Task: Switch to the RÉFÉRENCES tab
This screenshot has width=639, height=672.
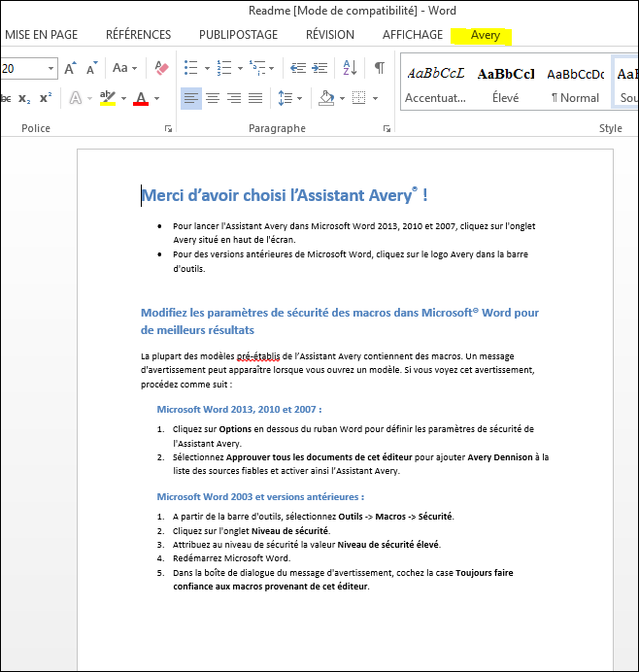Action: (x=139, y=35)
